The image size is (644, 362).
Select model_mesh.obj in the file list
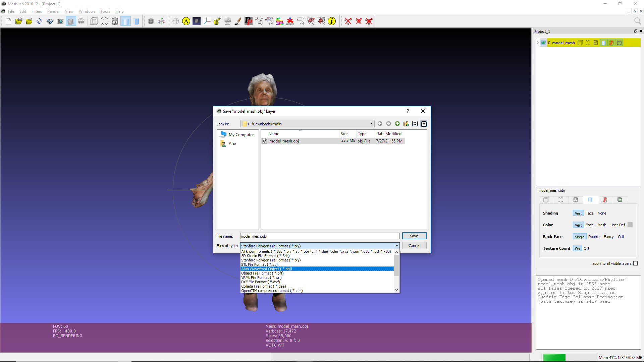[284, 141]
